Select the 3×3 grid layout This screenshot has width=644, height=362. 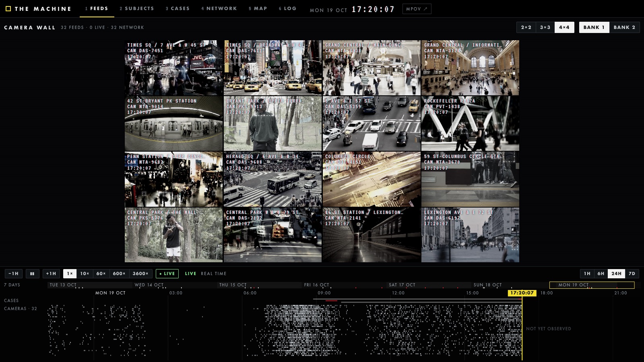pyautogui.click(x=545, y=27)
